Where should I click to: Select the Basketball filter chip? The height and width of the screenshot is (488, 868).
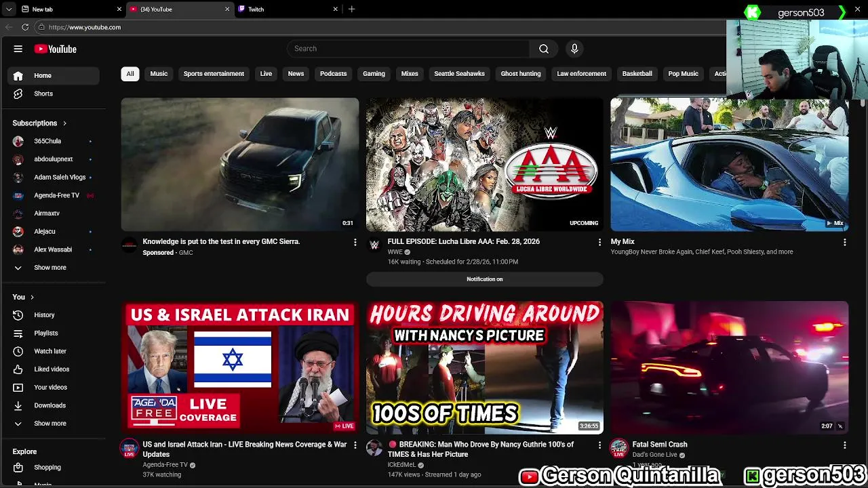pos(637,74)
